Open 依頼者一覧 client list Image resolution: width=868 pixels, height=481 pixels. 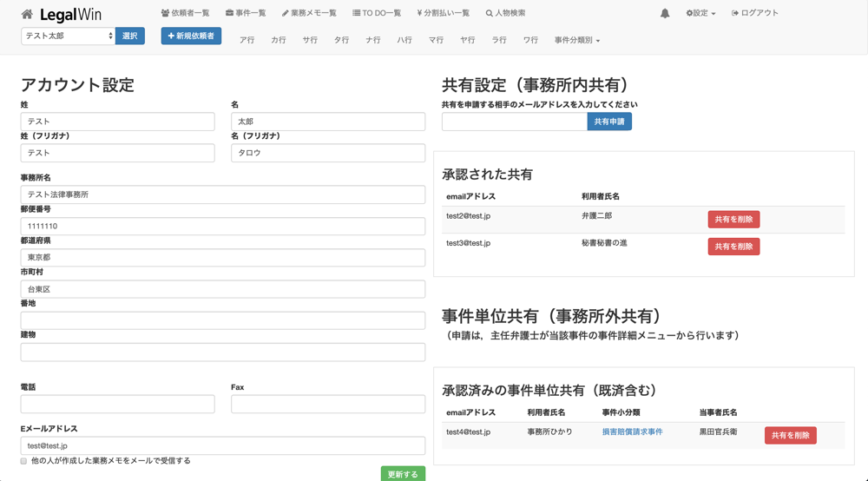coord(186,13)
